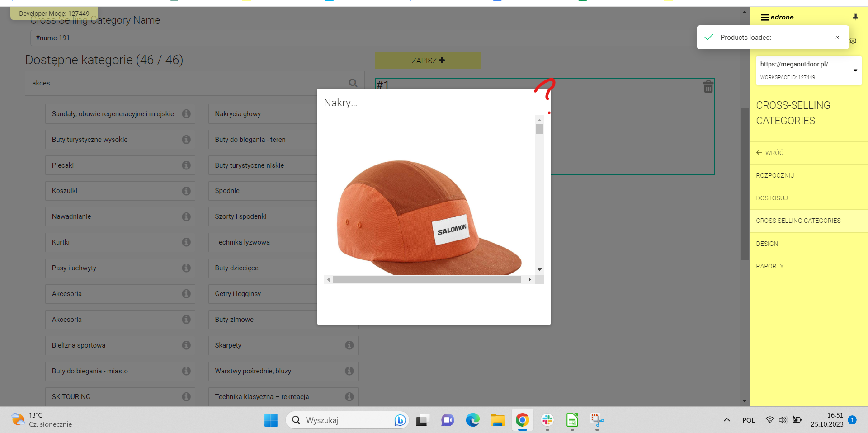Select CROSS SELLING CATEGORIES menu item
This screenshot has width=868, height=433.
click(809, 221)
